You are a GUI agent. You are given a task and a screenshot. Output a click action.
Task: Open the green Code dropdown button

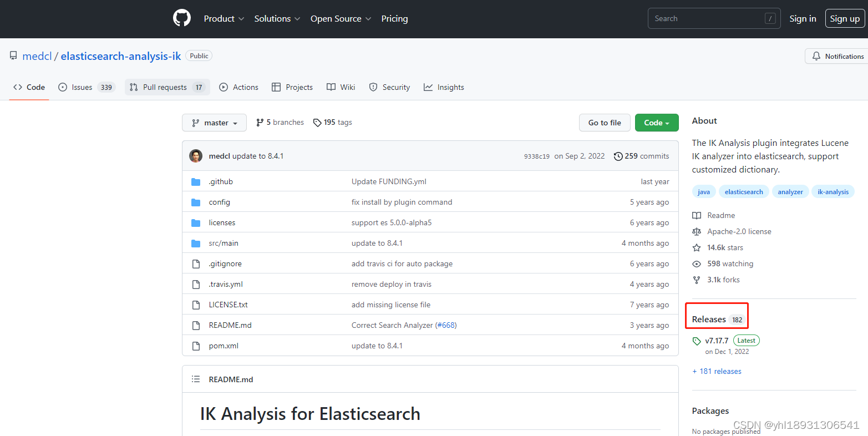(x=657, y=123)
